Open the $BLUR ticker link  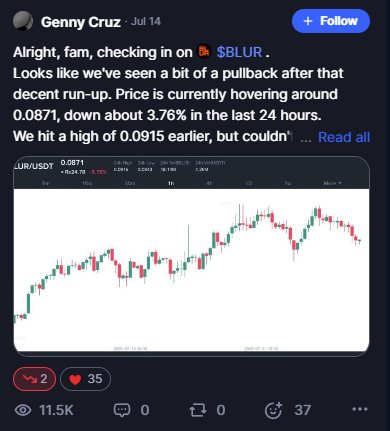(239, 52)
